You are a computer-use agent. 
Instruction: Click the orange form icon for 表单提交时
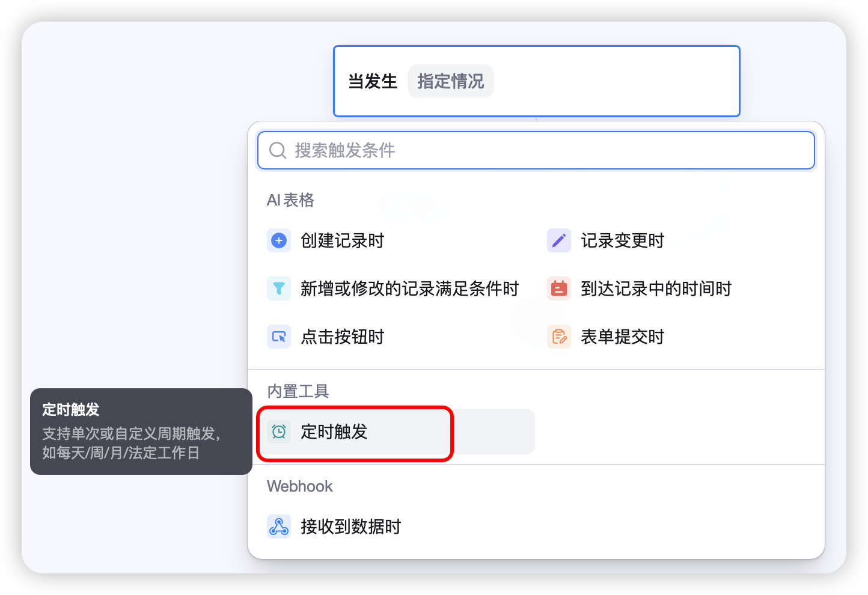[559, 337]
